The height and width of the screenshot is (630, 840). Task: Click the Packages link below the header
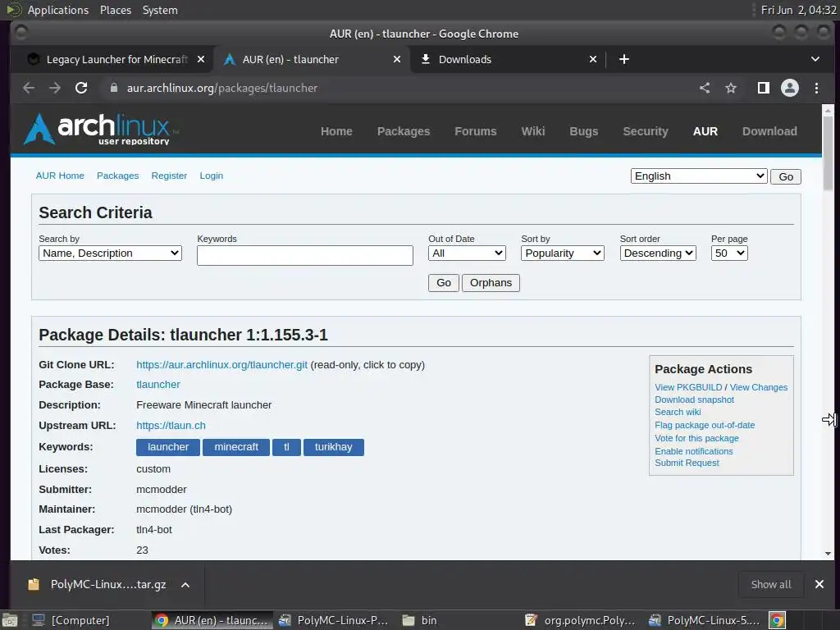tap(118, 176)
